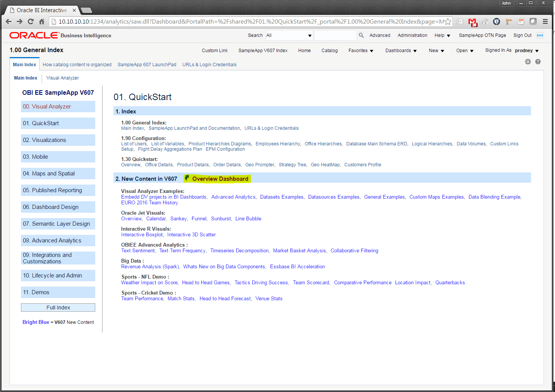Open the Text Sentiment link
The height and width of the screenshot is (392, 555).
138,251
